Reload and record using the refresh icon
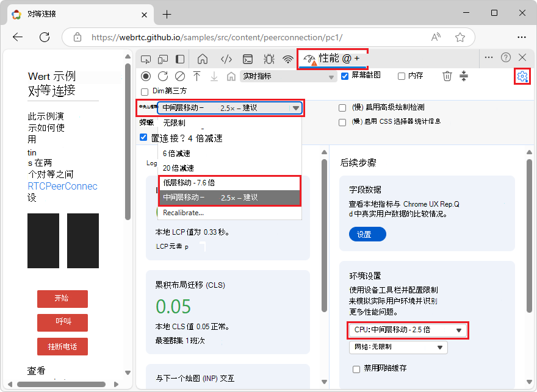 click(164, 76)
